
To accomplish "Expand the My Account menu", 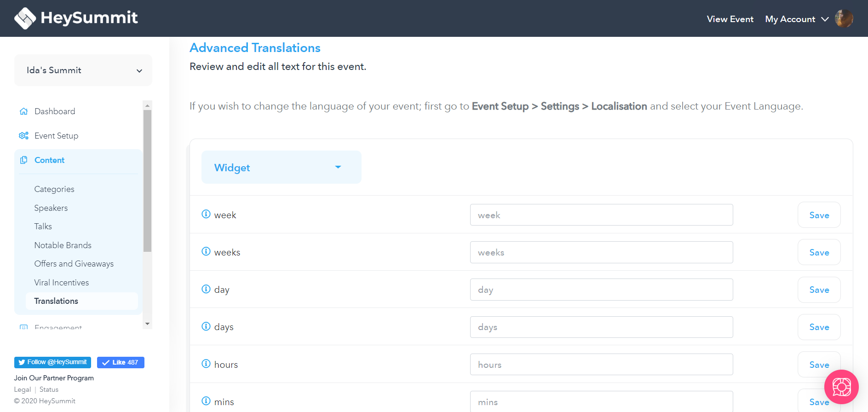I will click(797, 19).
